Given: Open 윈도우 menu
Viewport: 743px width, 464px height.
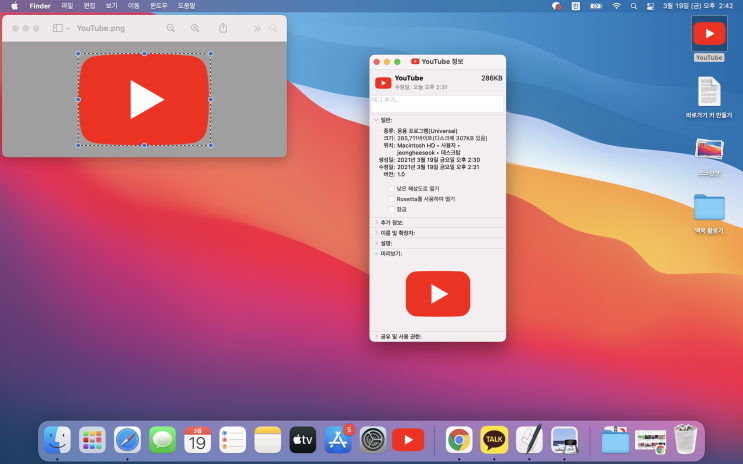Looking at the screenshot, I should point(159,6).
